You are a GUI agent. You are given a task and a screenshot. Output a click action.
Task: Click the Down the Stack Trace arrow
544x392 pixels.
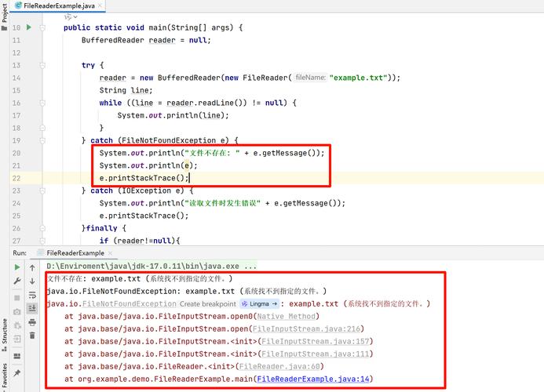click(32, 281)
